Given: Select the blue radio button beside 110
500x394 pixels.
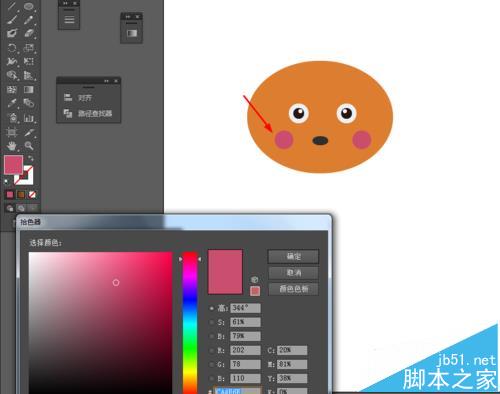Looking at the screenshot, I should (x=212, y=378).
